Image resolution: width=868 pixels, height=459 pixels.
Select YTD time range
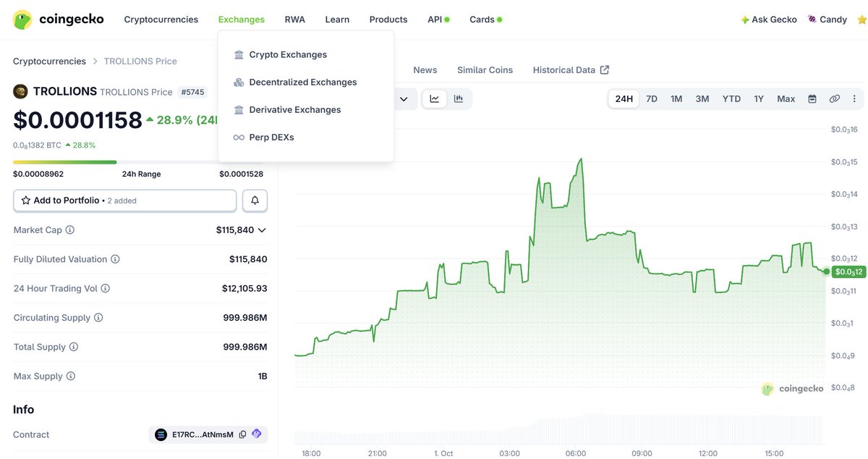(731, 98)
